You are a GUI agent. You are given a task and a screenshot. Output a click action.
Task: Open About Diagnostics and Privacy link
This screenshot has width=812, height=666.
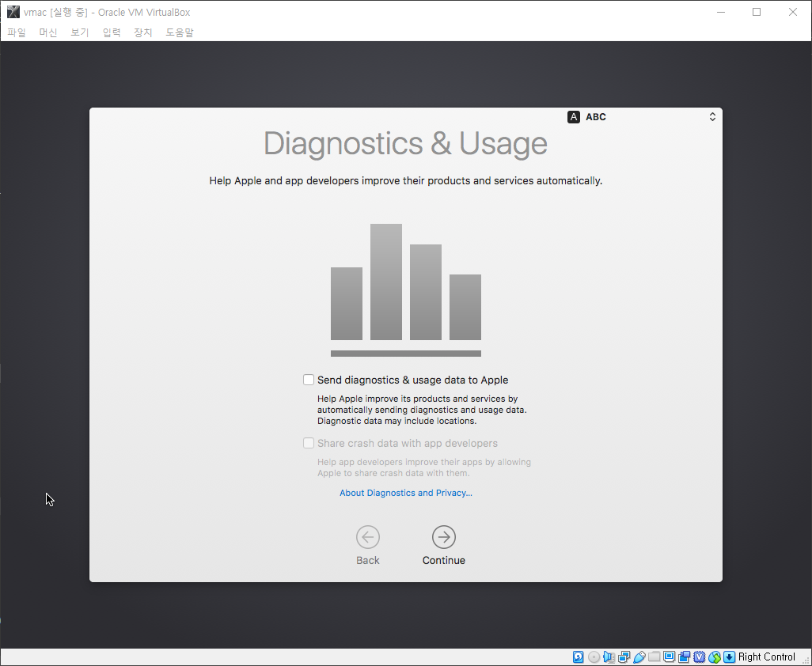405,493
